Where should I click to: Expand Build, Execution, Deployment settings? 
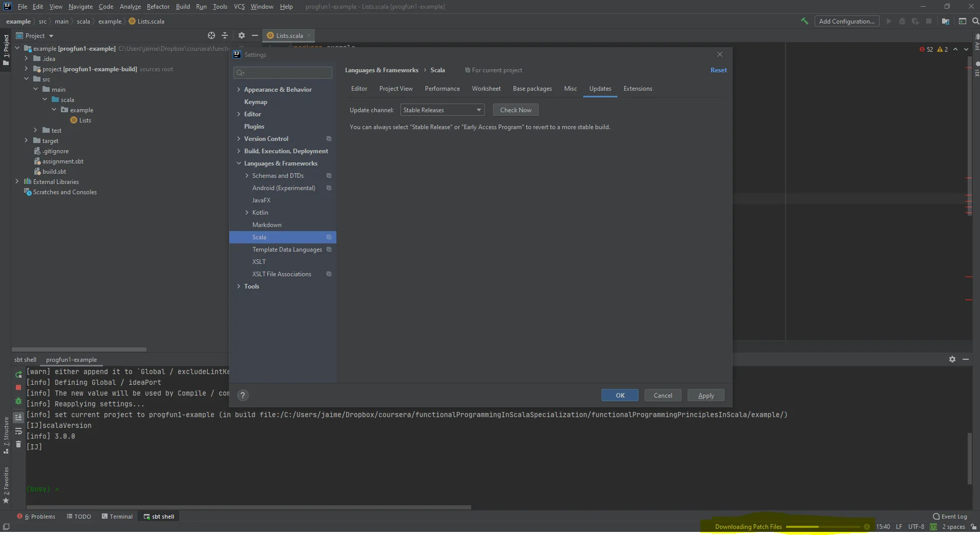point(239,151)
